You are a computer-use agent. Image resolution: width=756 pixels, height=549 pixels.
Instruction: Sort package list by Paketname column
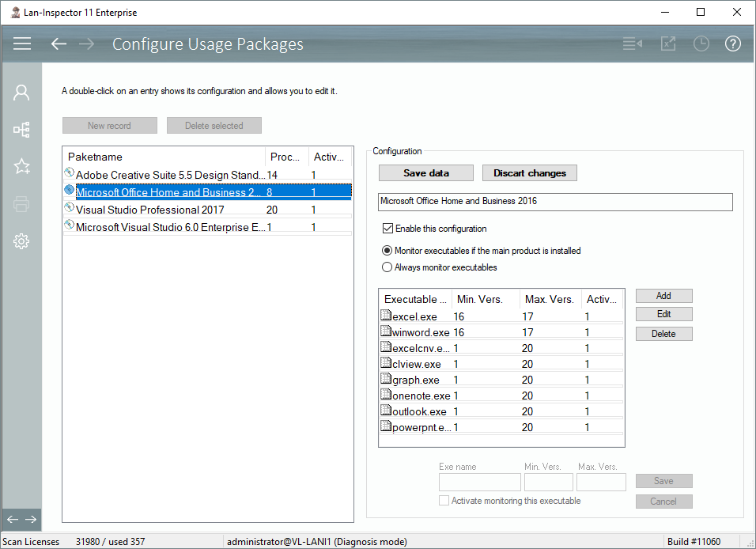click(164, 157)
